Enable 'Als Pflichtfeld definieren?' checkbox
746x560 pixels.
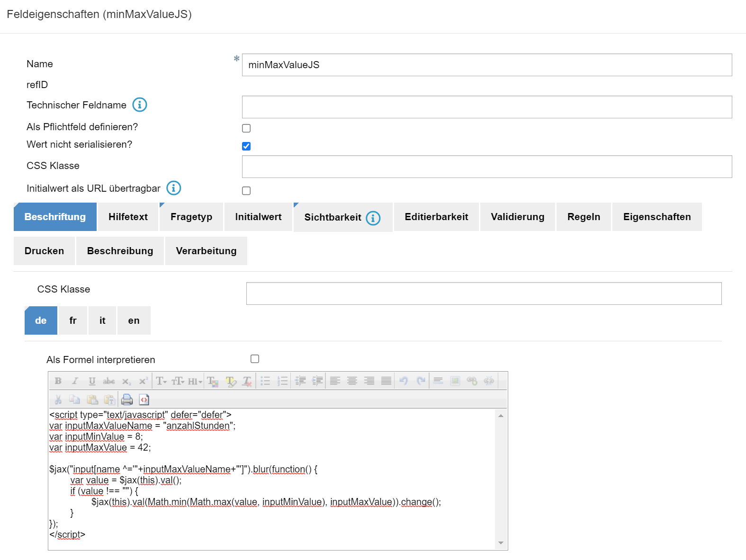[246, 128]
